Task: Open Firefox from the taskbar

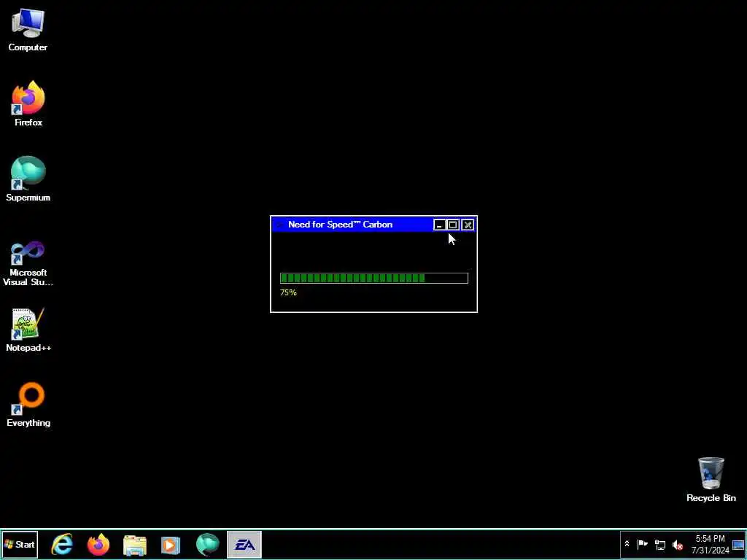Action: click(x=98, y=544)
